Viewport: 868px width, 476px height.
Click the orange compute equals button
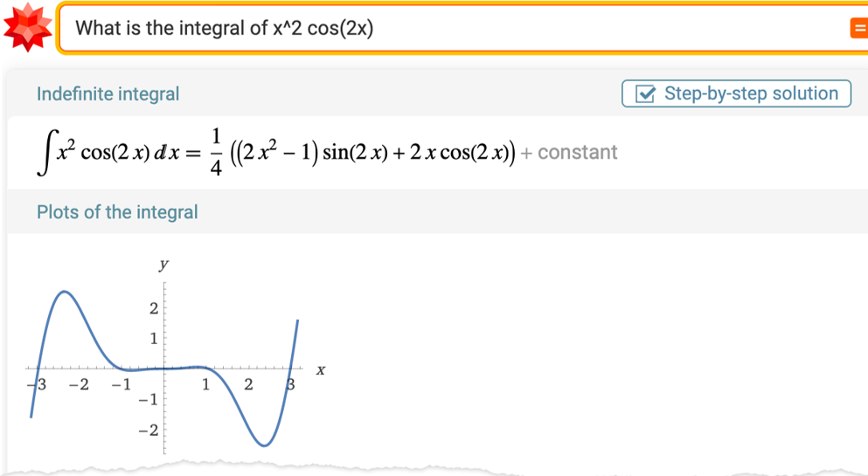coord(859,28)
